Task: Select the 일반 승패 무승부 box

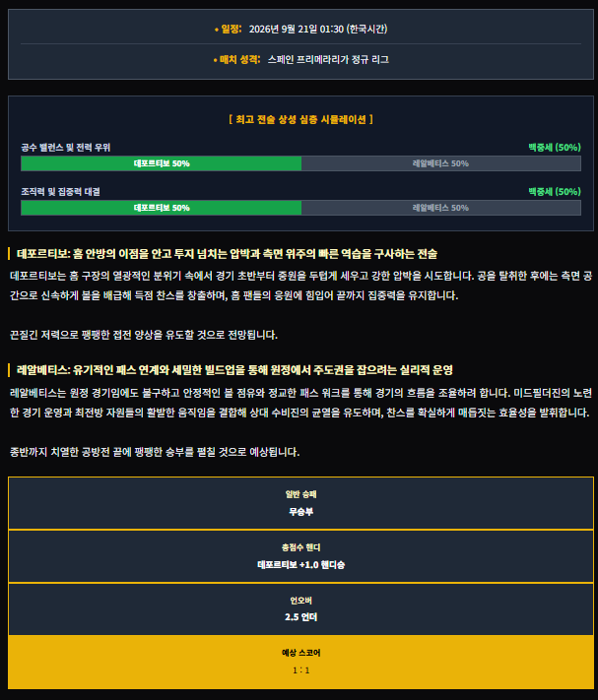Action: click(301, 503)
